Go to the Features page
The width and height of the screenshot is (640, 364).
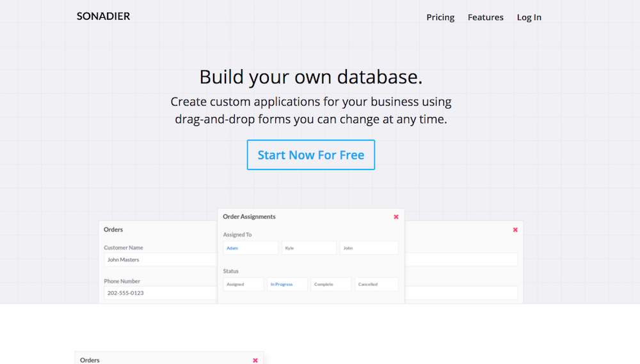[485, 17]
